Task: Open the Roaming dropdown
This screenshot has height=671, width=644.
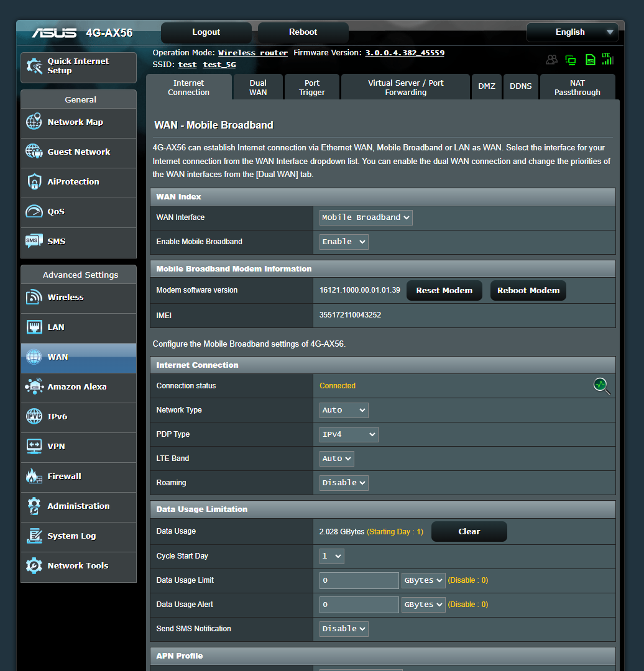Action: [x=344, y=483]
